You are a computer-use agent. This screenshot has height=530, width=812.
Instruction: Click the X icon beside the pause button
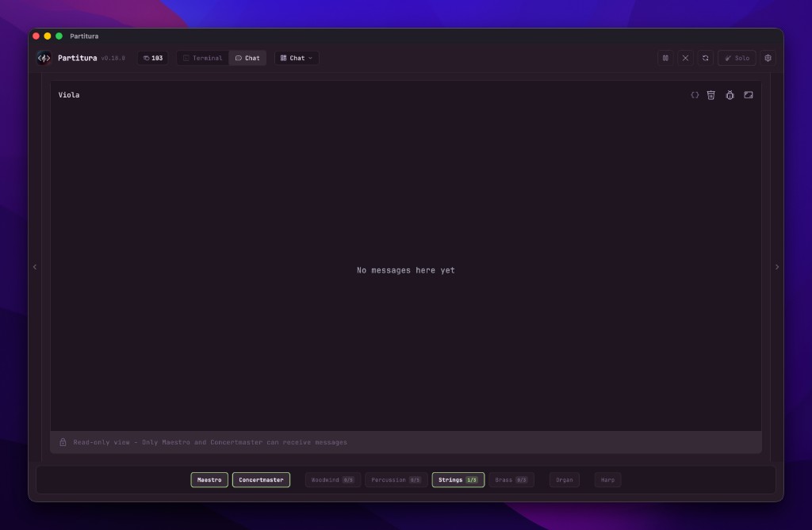click(x=685, y=58)
